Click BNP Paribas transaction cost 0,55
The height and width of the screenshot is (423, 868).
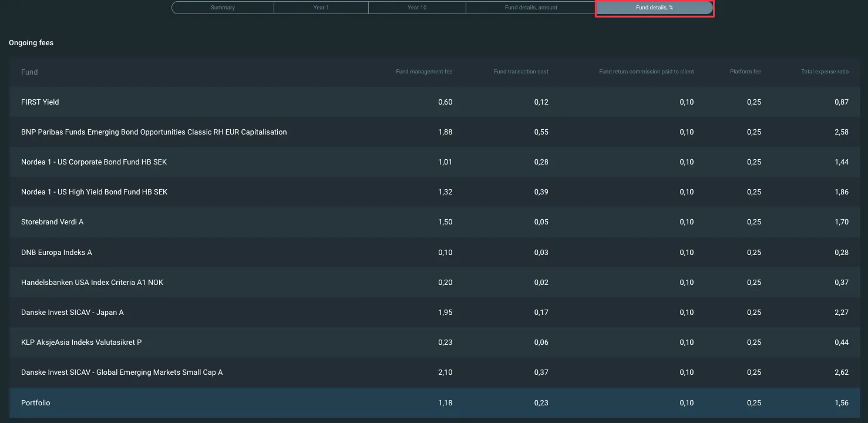541,132
